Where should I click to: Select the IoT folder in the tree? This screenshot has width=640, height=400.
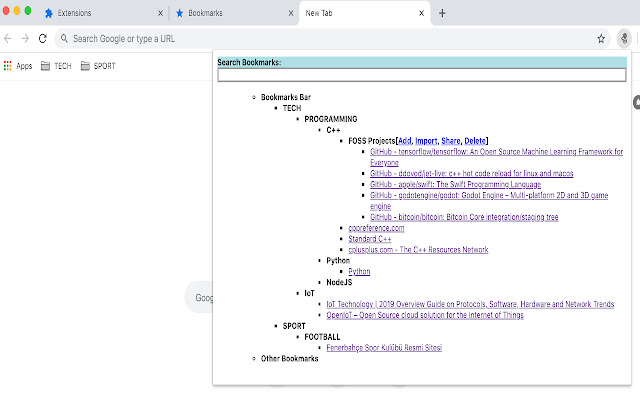point(309,293)
